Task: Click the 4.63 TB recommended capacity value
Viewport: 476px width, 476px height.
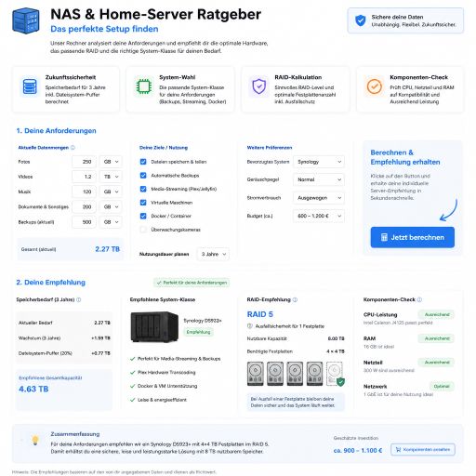Action: click(33, 389)
